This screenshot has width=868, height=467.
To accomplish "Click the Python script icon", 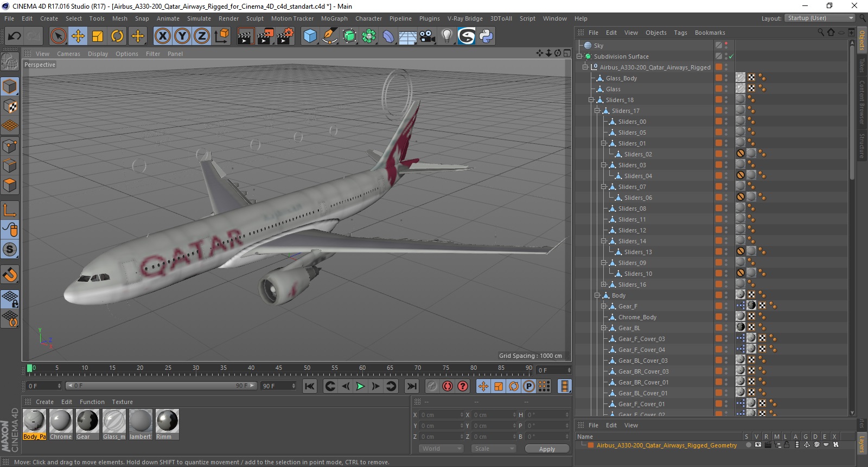I will (x=486, y=36).
